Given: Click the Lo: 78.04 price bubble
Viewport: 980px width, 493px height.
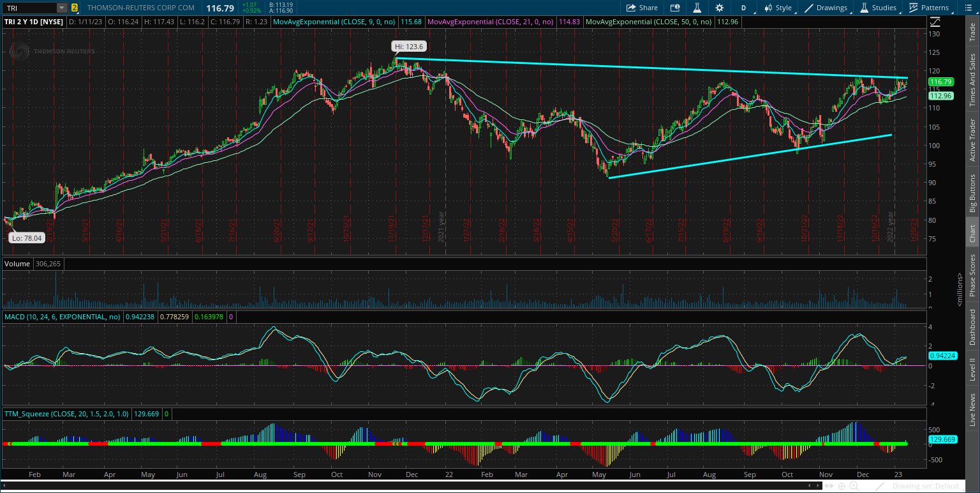Looking at the screenshot, I should tap(27, 237).
